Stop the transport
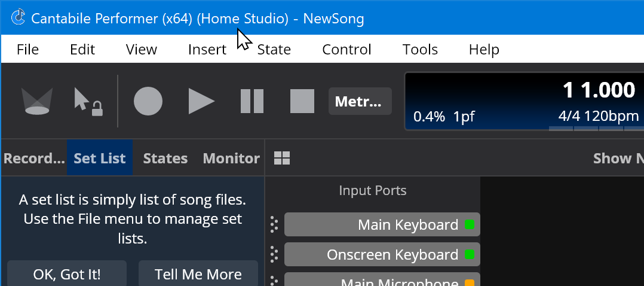Image resolution: width=644 pixels, height=286 pixels. coord(302,101)
